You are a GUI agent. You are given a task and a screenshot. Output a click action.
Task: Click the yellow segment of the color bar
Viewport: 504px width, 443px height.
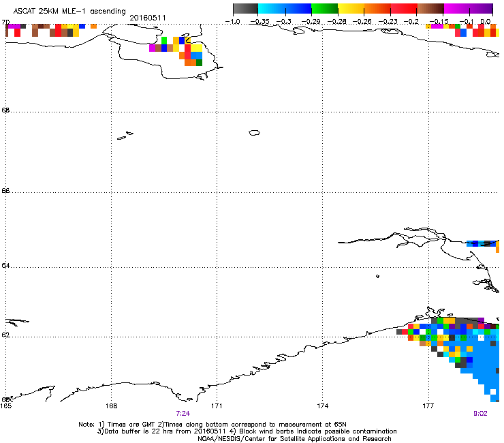tap(351, 9)
